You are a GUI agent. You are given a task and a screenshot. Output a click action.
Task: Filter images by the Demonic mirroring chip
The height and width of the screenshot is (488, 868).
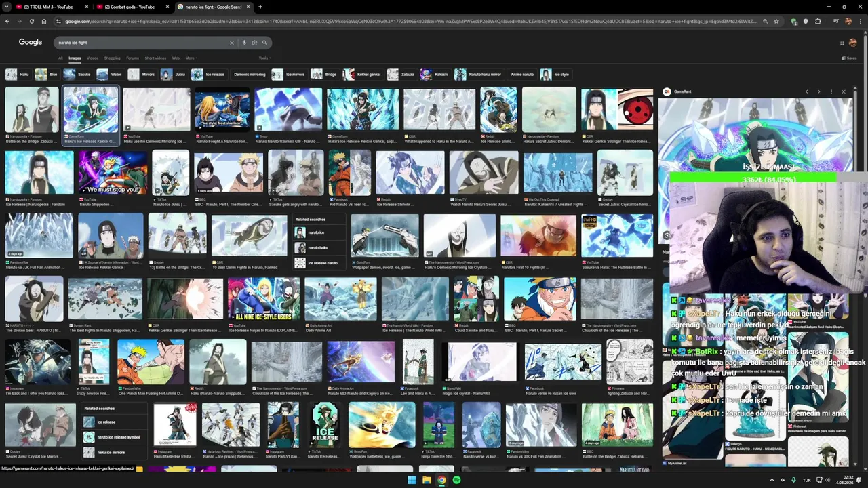[x=250, y=75]
